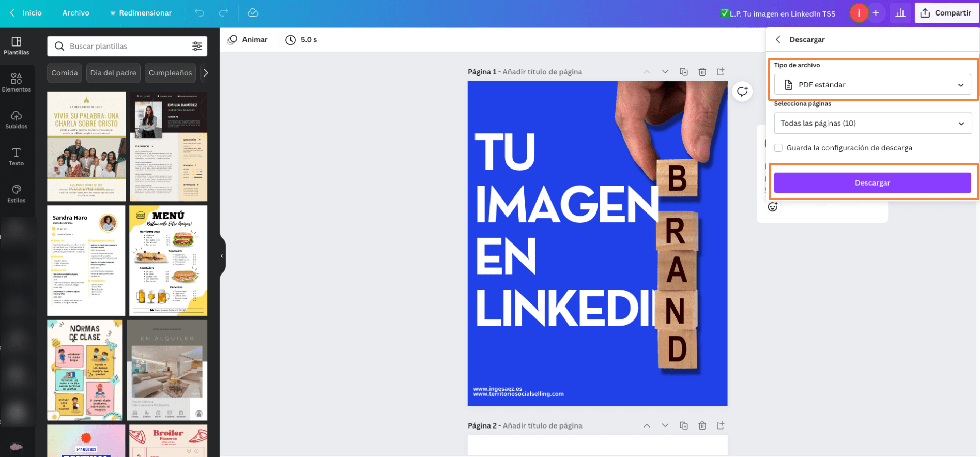
Task: Open the Estilos sidebar panel
Action: pos(17,193)
